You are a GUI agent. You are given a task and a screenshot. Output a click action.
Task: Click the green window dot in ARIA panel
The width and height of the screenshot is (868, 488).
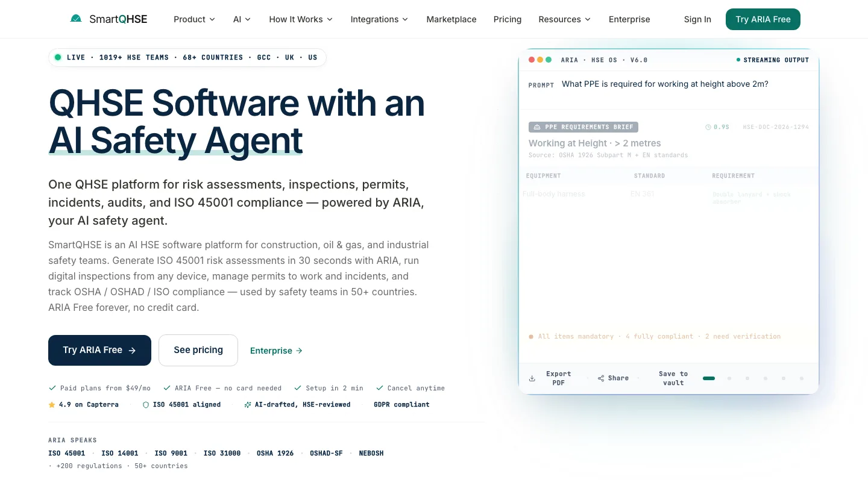(549, 60)
